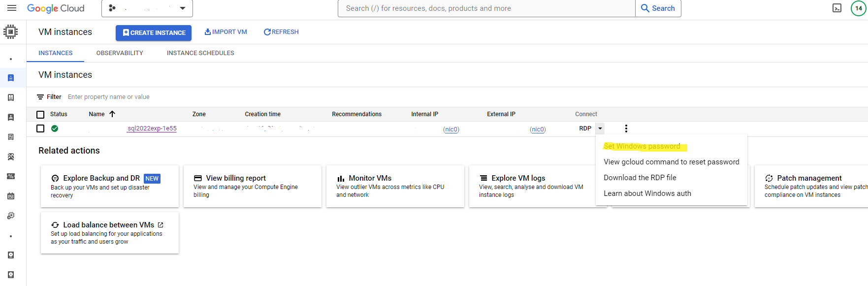Click the Monitor VMs bar chart icon
The width and height of the screenshot is (868, 286).
tap(341, 178)
